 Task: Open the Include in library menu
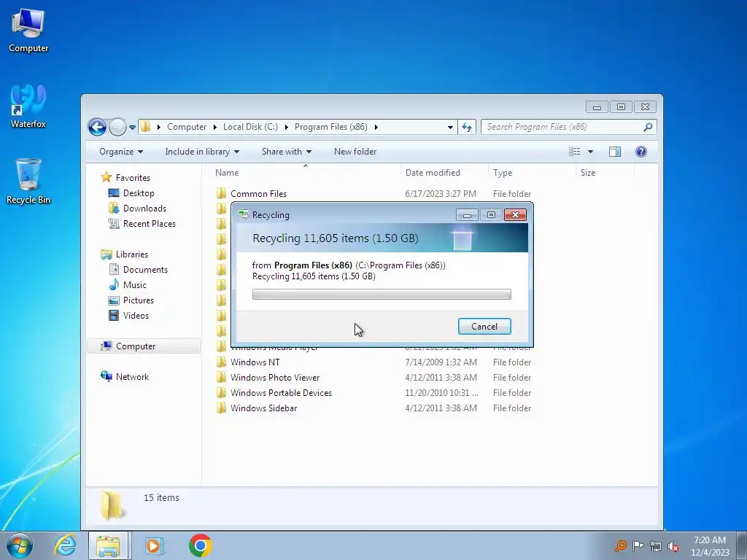coord(202,152)
